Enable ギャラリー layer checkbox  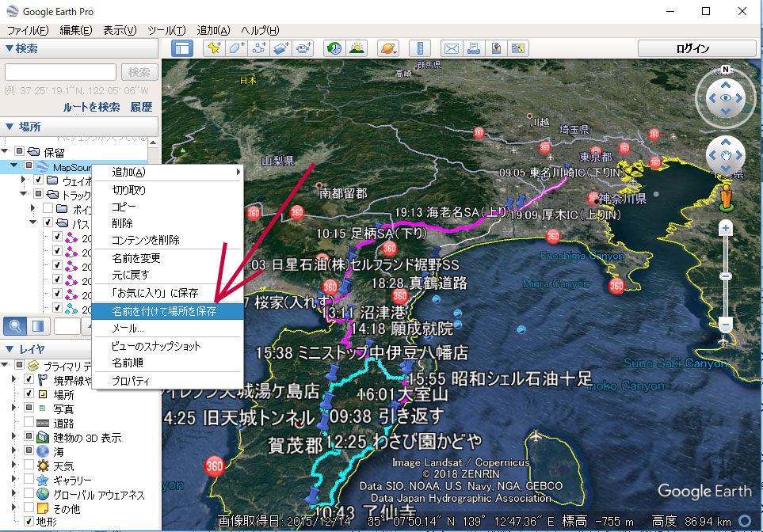point(29,479)
